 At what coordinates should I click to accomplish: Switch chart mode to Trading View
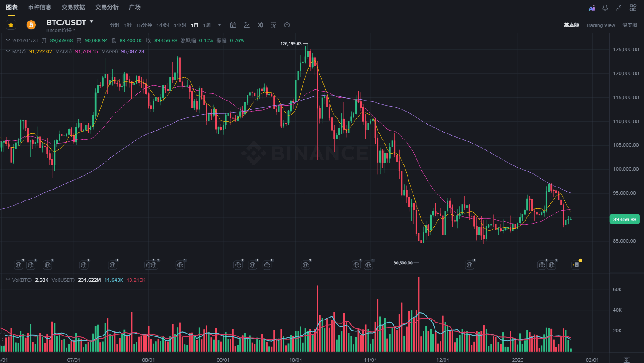[x=600, y=25]
